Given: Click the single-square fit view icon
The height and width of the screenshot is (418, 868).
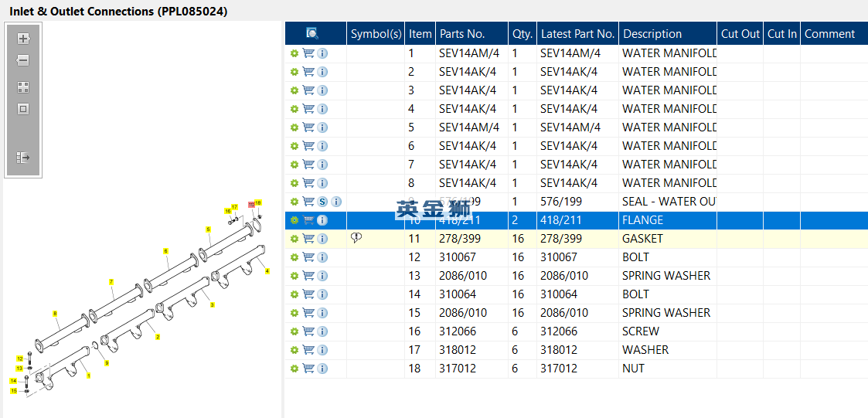Looking at the screenshot, I should coord(23,109).
